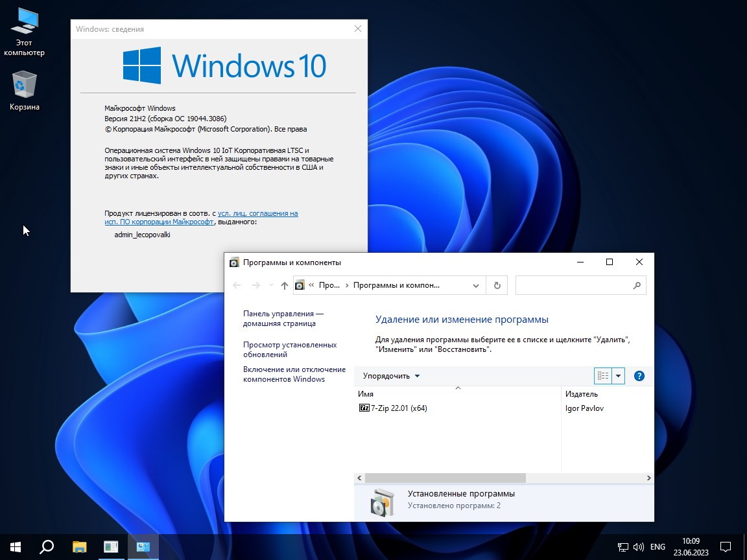
Task: Open help with the blue question icon
Action: [x=639, y=376]
